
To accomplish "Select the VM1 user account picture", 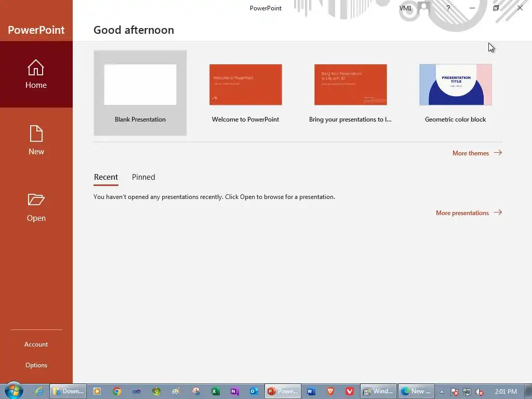I will (424, 8).
